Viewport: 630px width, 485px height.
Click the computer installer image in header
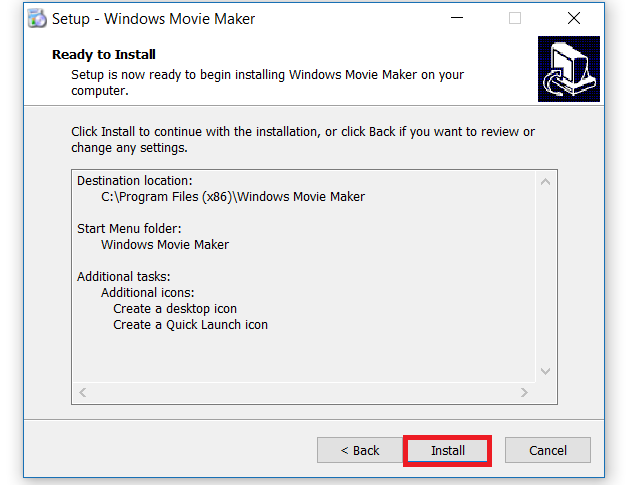569,69
